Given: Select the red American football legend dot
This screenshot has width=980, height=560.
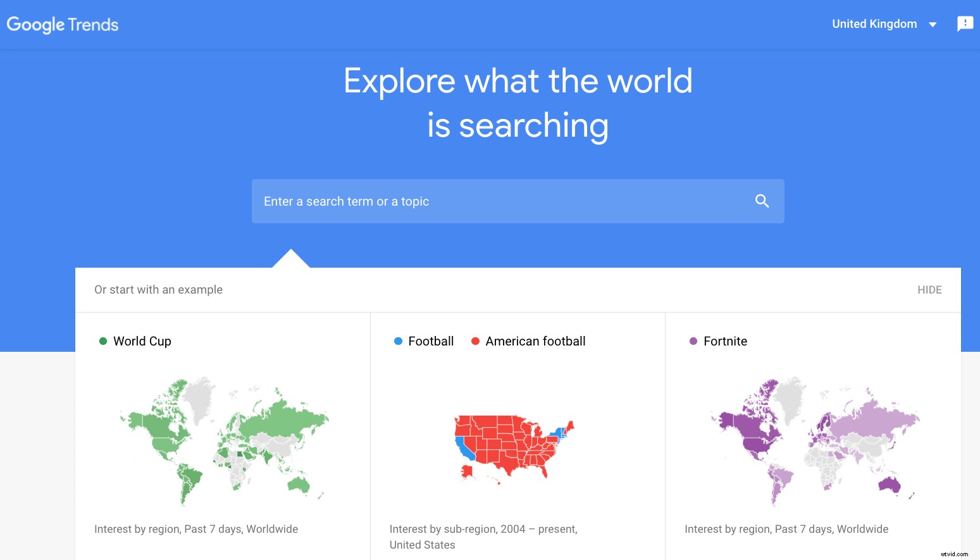Looking at the screenshot, I should [475, 340].
